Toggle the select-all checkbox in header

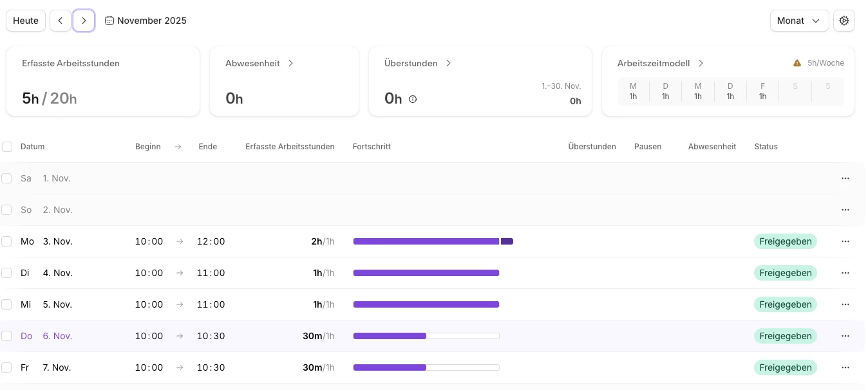click(7, 147)
